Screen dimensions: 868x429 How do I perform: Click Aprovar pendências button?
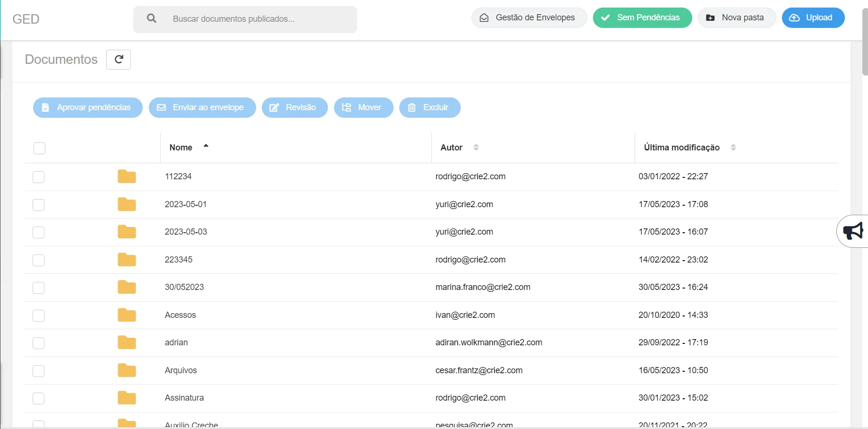point(88,107)
